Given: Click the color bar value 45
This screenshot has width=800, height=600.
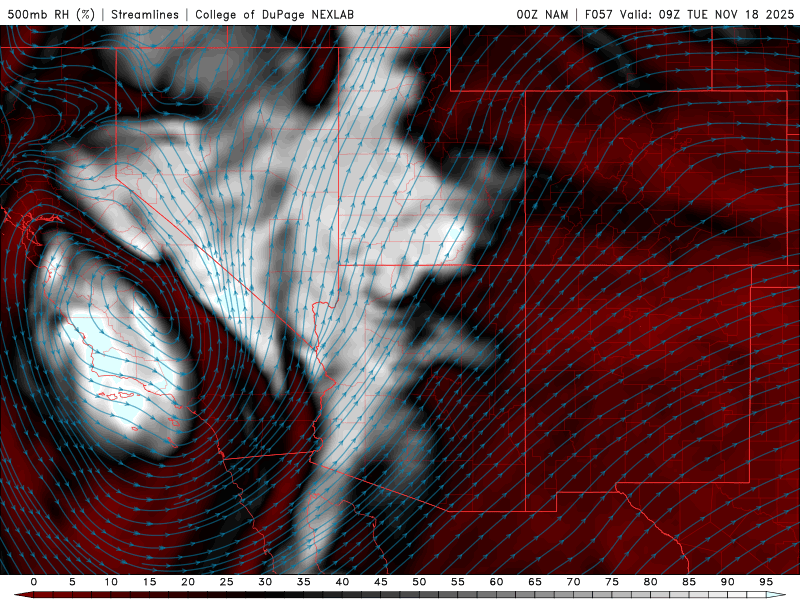Looking at the screenshot, I should (381, 582).
